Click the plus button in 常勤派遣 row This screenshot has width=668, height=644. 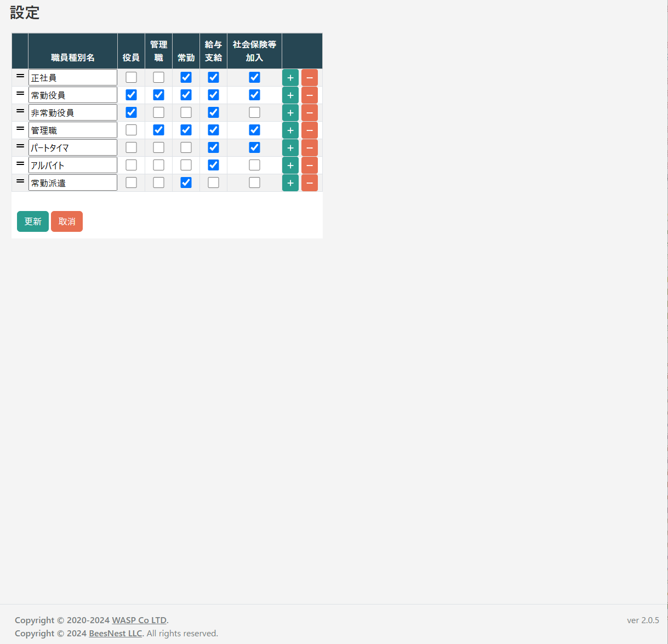290,183
